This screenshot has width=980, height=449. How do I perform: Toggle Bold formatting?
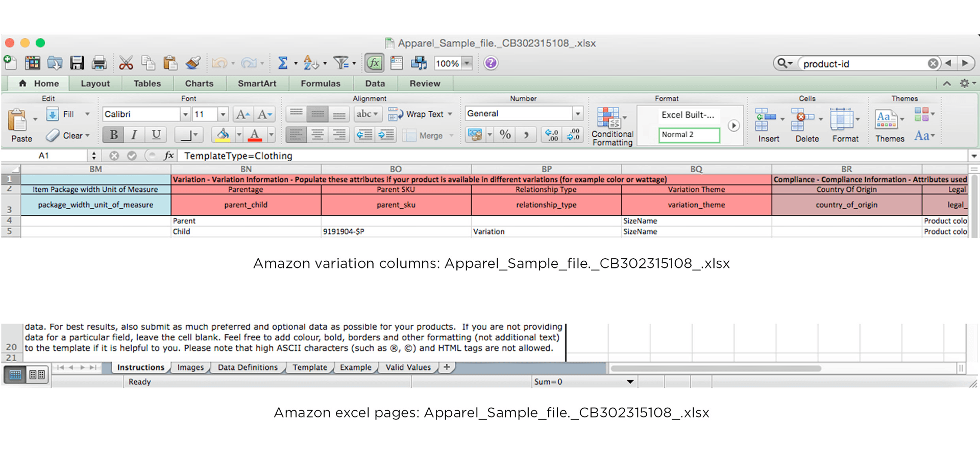tap(113, 135)
